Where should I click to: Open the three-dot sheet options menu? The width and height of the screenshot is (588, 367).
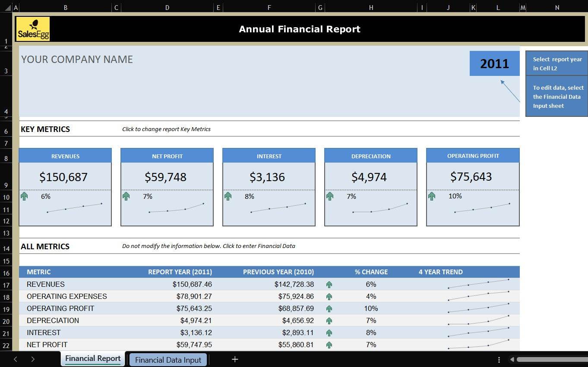coord(499,360)
